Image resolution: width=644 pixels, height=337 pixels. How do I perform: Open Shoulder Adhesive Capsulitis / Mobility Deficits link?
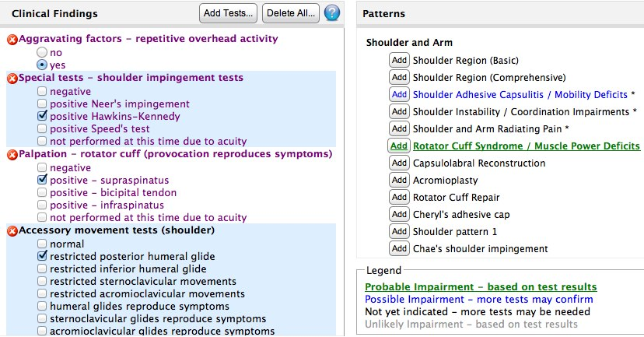click(520, 95)
